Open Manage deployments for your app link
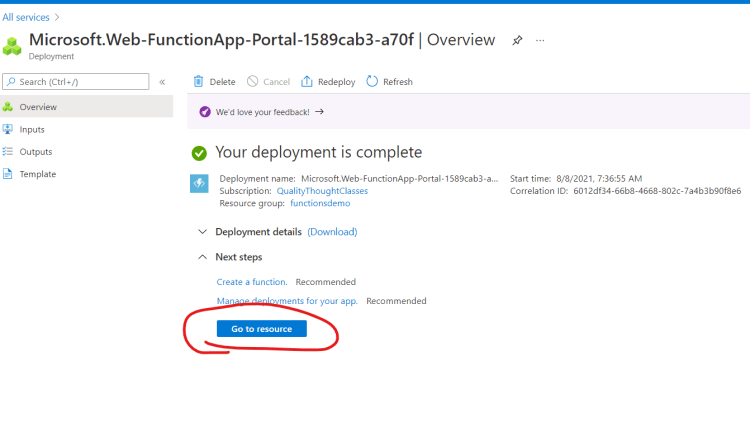750x437 pixels. point(287,301)
